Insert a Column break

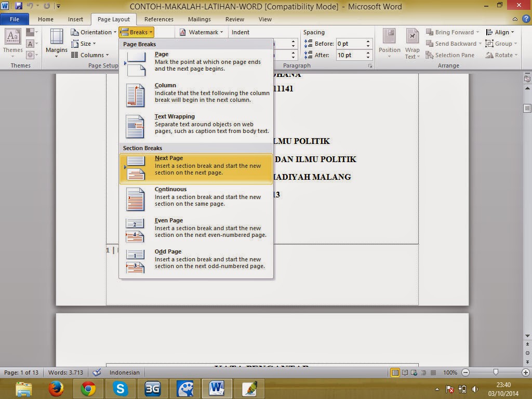pyautogui.click(x=196, y=96)
